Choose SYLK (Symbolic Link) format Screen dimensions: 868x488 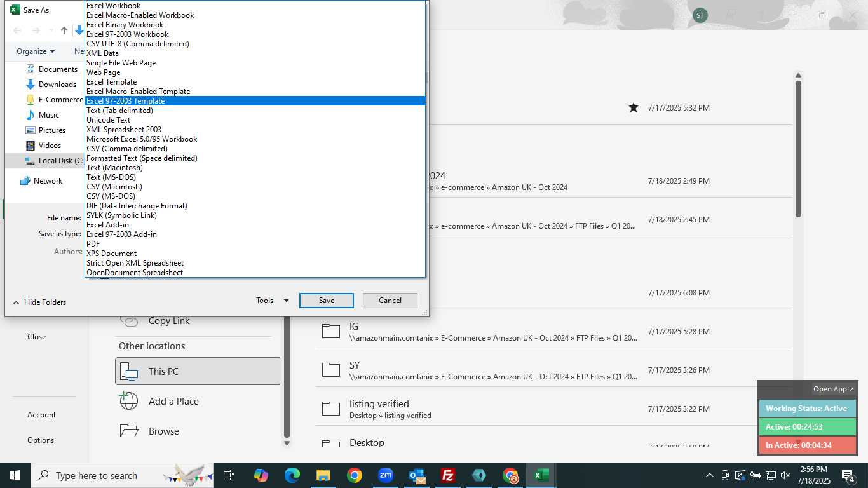tap(255, 215)
